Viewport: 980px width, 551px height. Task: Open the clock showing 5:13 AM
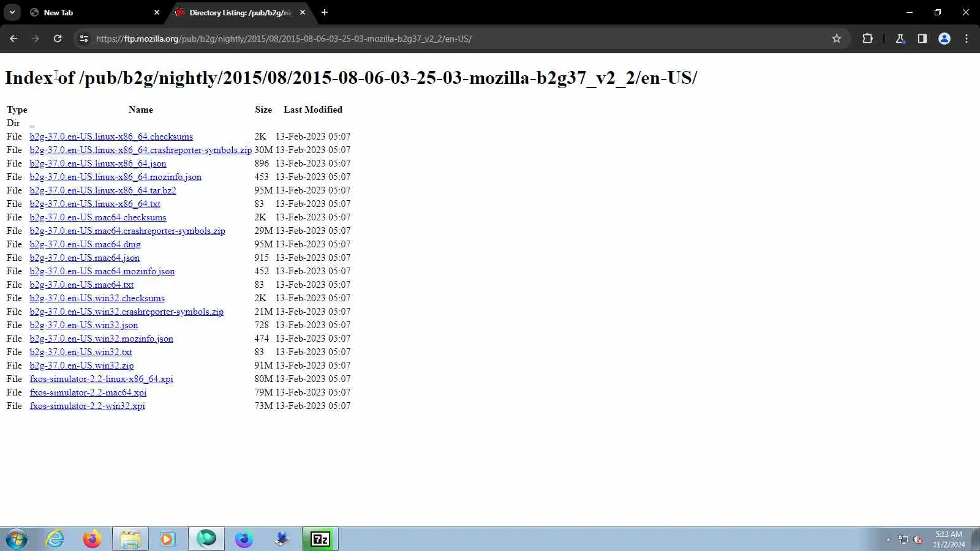point(949,539)
